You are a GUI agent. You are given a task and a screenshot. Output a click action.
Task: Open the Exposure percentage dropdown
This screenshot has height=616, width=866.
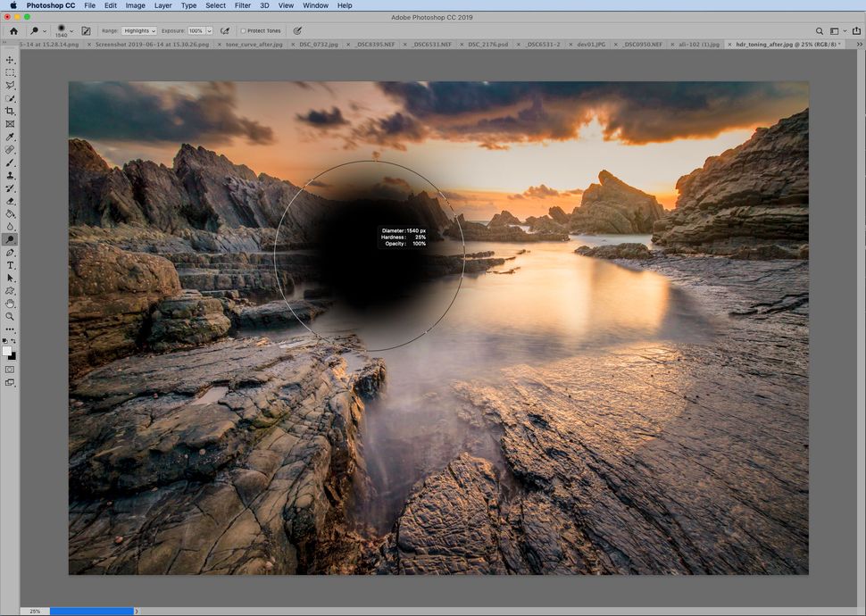point(198,30)
